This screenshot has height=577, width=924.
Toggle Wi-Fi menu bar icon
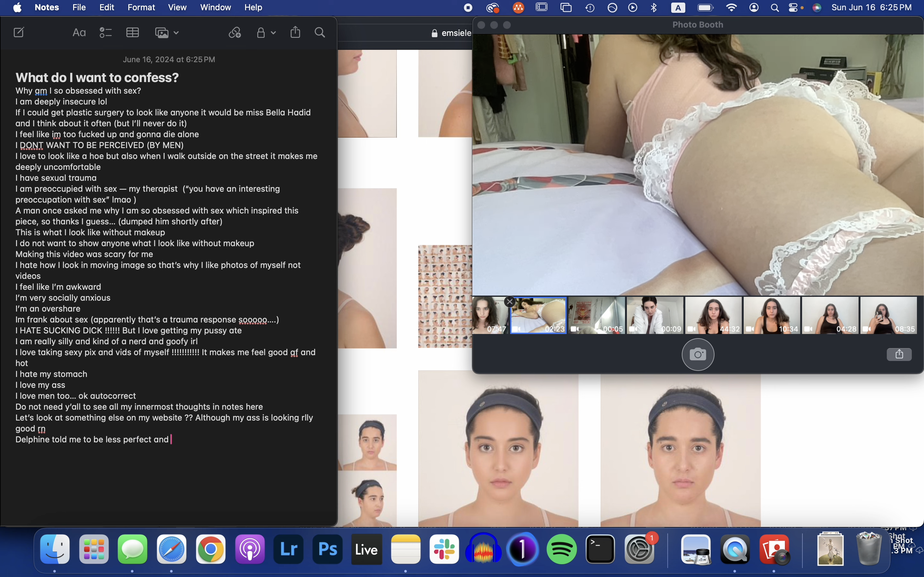(x=731, y=8)
